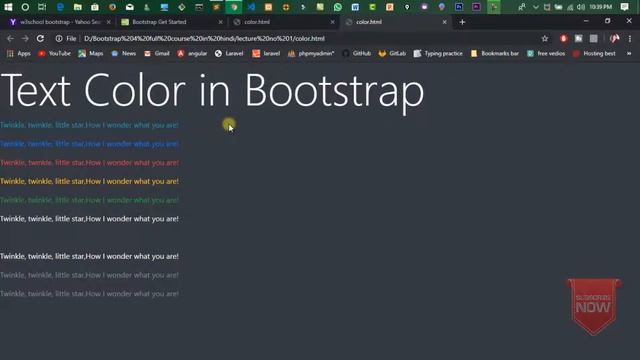640x360 pixels.
Task: Open the Chrome profile avatar
Action: point(615,38)
